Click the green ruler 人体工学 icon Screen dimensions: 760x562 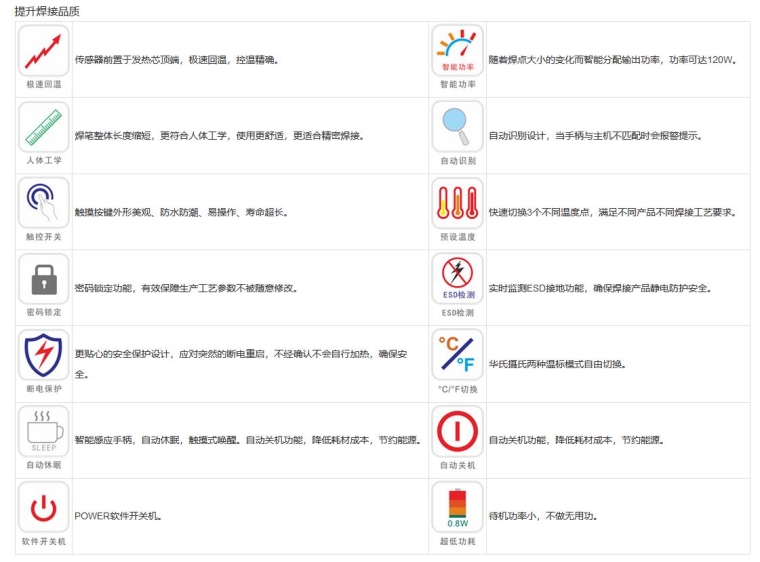(44, 127)
